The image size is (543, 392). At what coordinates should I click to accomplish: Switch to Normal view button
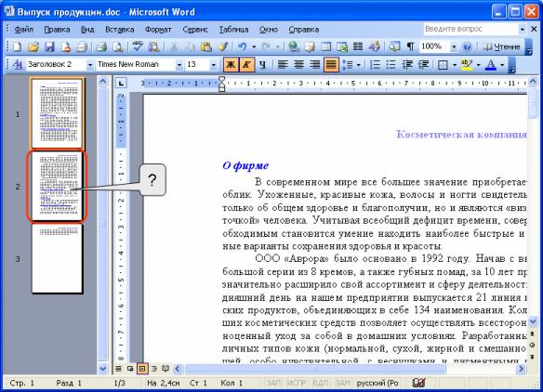click(x=118, y=369)
